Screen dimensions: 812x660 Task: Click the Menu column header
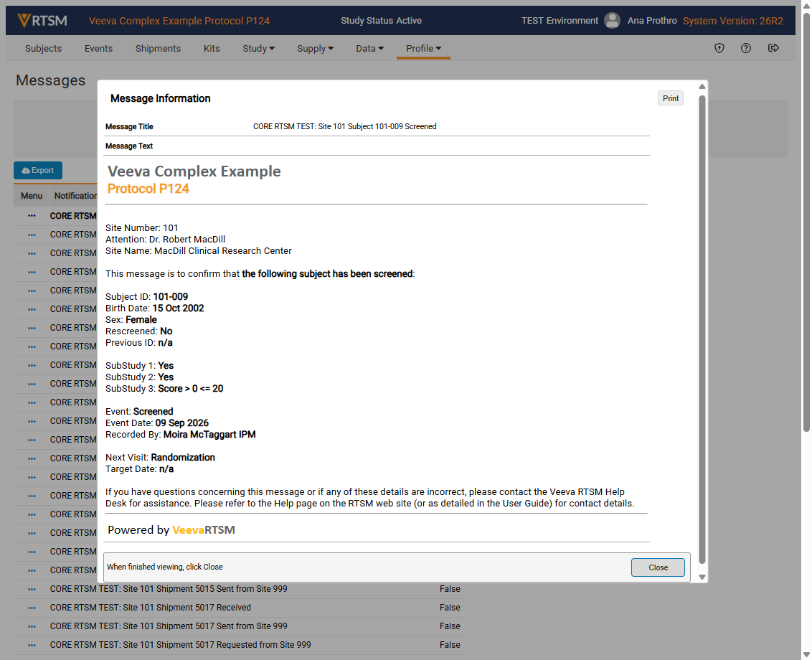(x=31, y=196)
